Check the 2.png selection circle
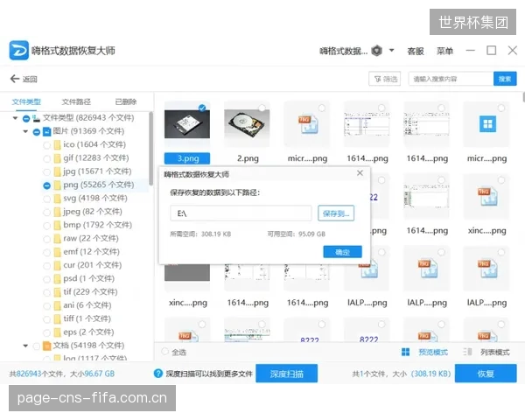Image resolution: width=525 pixels, height=420 pixels. (262, 108)
